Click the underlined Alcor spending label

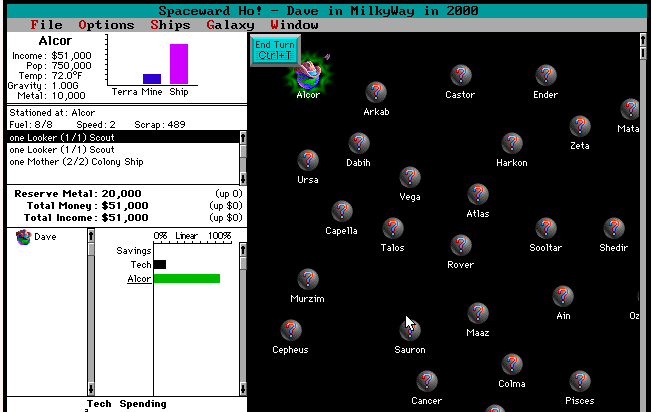(x=139, y=279)
